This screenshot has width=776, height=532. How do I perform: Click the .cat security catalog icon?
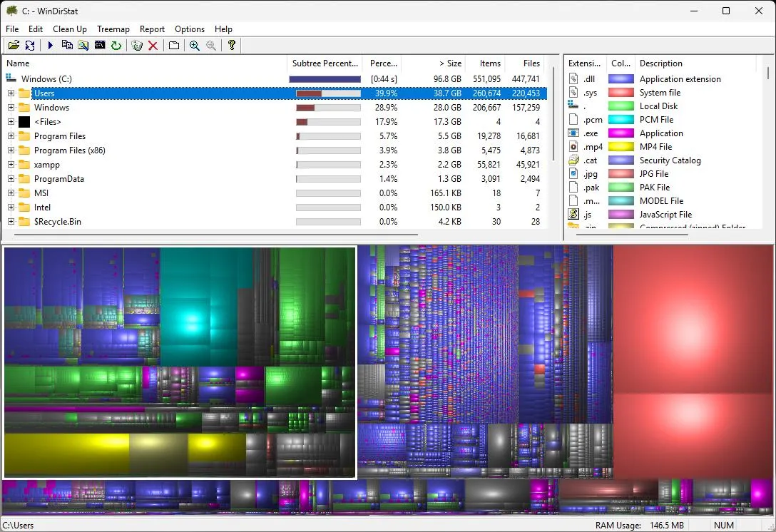coord(573,160)
